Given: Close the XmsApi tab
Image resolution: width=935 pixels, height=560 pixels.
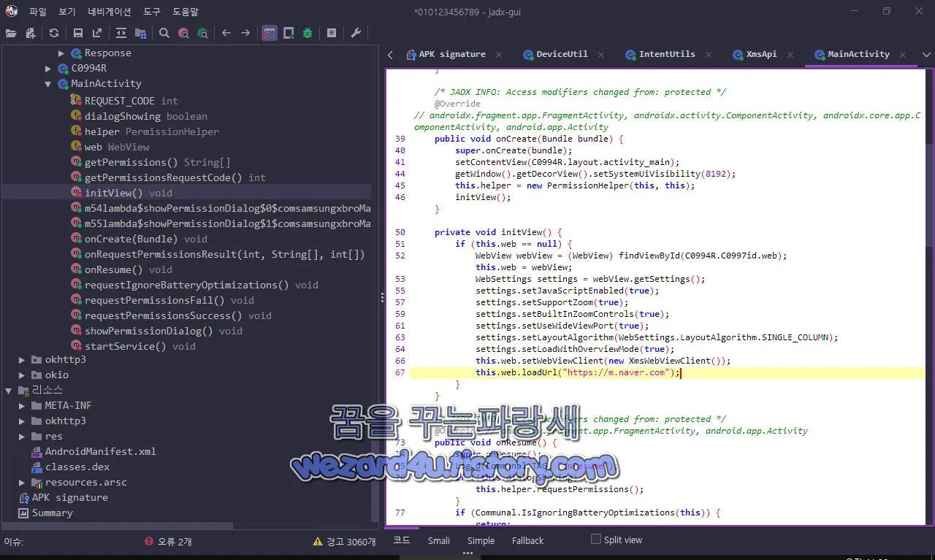Looking at the screenshot, I should (791, 55).
